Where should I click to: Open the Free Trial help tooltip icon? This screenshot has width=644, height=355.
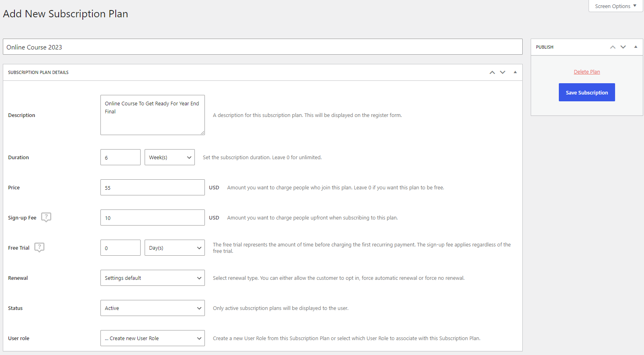pyautogui.click(x=39, y=247)
